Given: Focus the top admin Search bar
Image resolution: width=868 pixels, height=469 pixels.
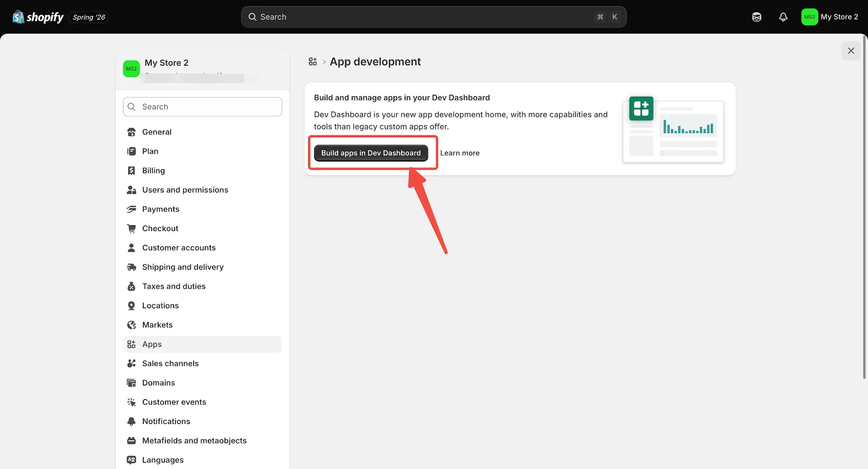Looking at the screenshot, I should (434, 17).
